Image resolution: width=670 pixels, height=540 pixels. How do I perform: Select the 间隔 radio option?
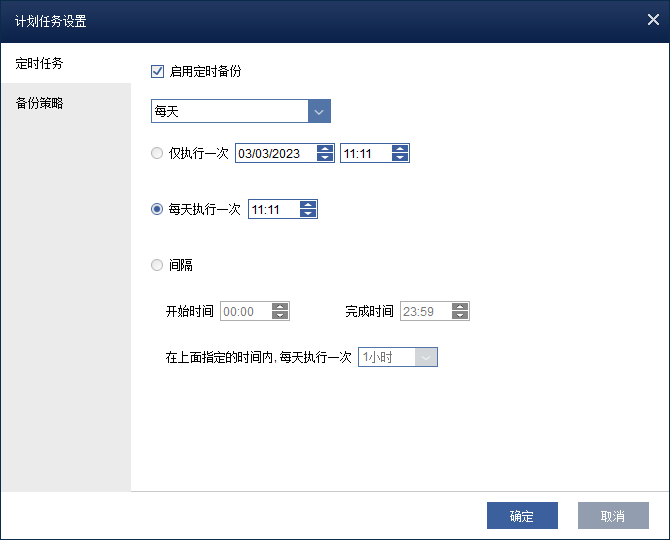coord(157,265)
